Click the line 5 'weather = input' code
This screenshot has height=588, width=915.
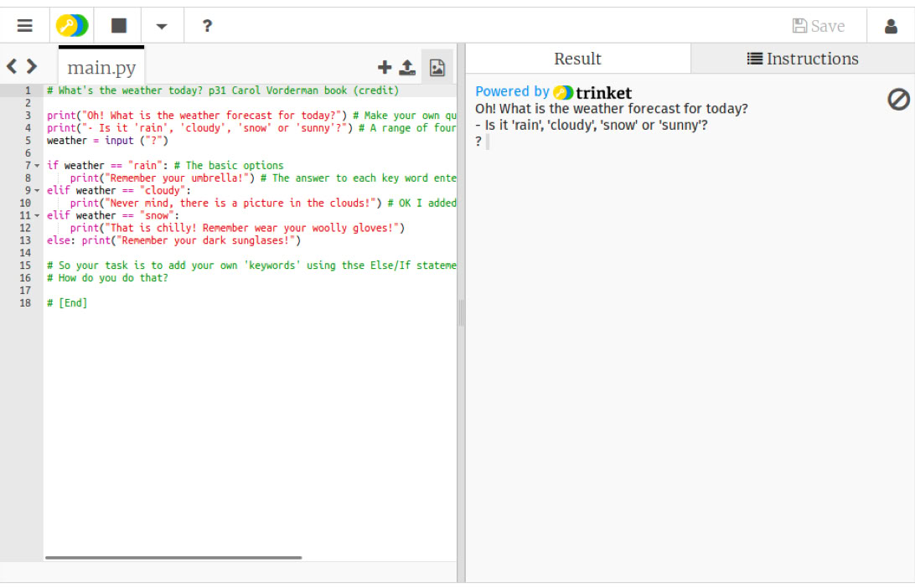click(107, 141)
